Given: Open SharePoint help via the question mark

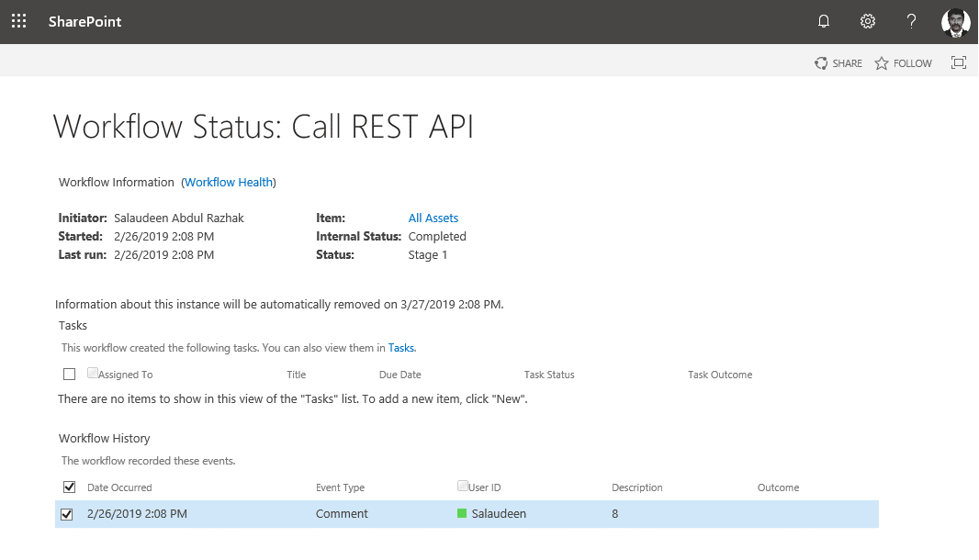Looking at the screenshot, I should pyautogui.click(x=910, y=20).
